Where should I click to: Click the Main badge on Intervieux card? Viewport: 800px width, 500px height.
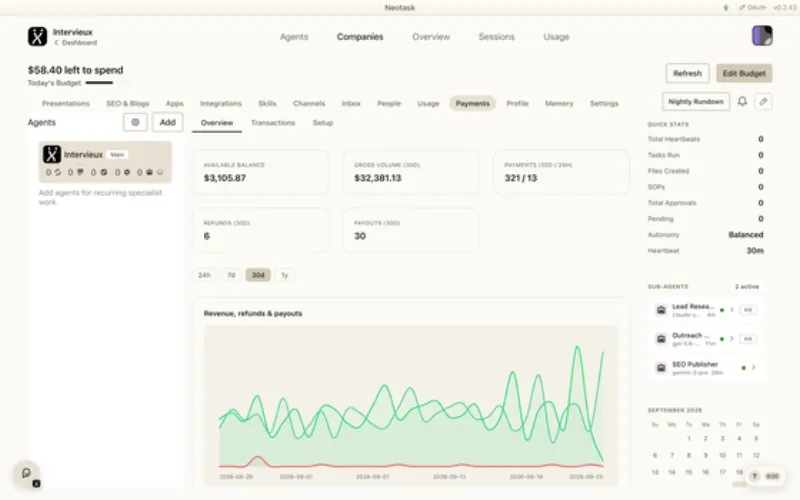click(x=117, y=155)
